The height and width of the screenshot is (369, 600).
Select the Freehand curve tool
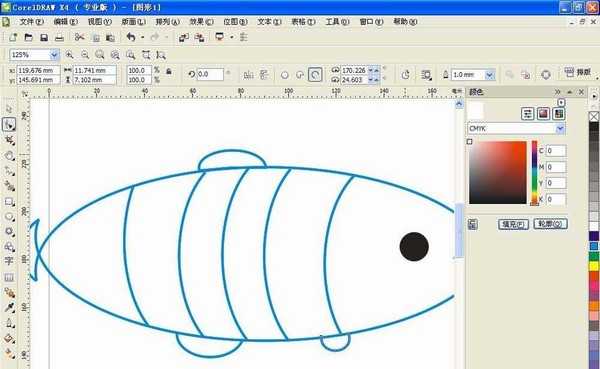coord(9,171)
